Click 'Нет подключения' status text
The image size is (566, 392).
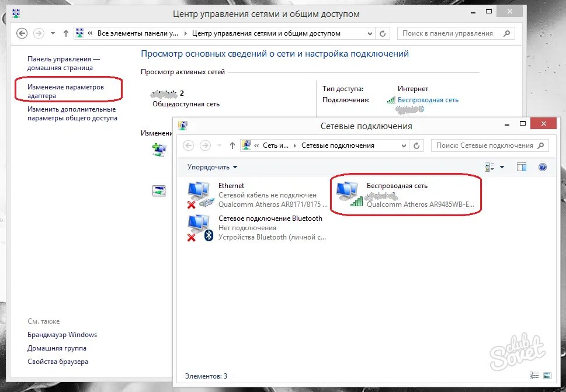247,228
